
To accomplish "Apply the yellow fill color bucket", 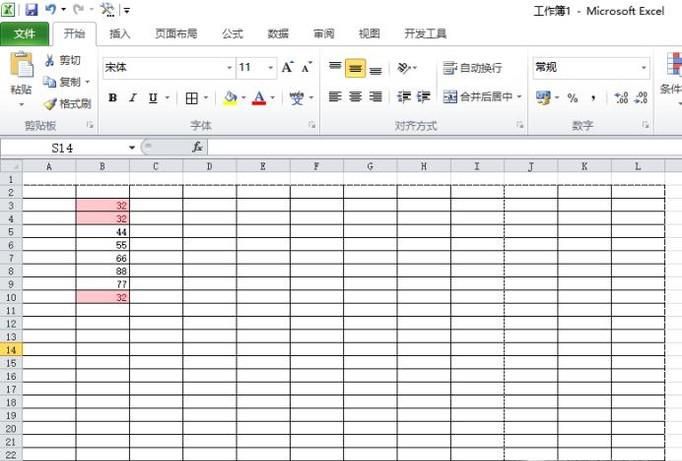I will pos(231,98).
